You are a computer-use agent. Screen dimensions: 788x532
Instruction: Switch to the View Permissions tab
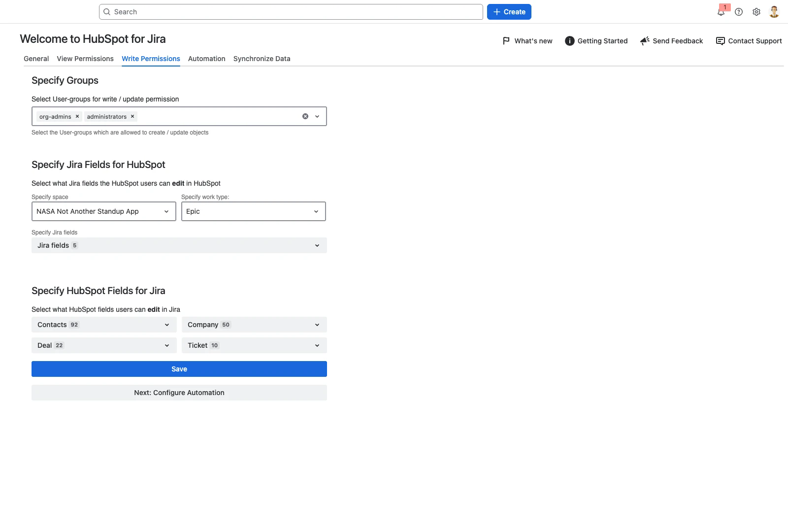click(85, 59)
